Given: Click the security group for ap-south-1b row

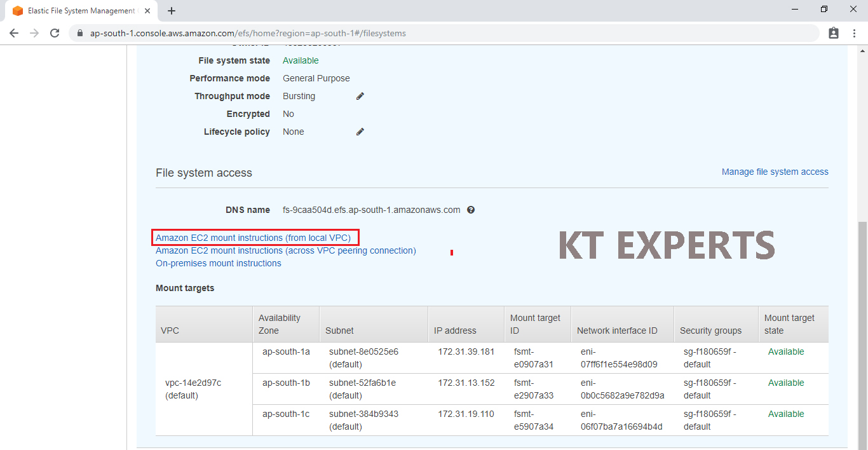Looking at the screenshot, I should pos(710,389).
